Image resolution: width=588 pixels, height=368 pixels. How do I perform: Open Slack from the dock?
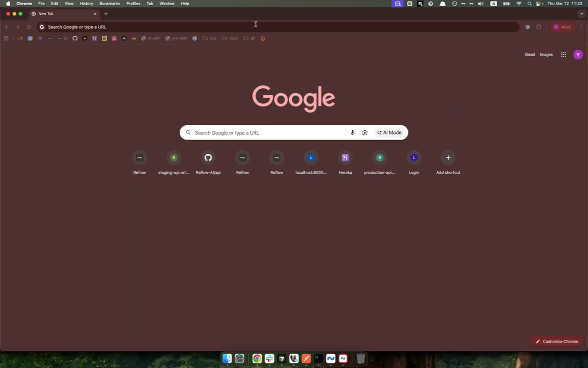pyautogui.click(x=269, y=359)
